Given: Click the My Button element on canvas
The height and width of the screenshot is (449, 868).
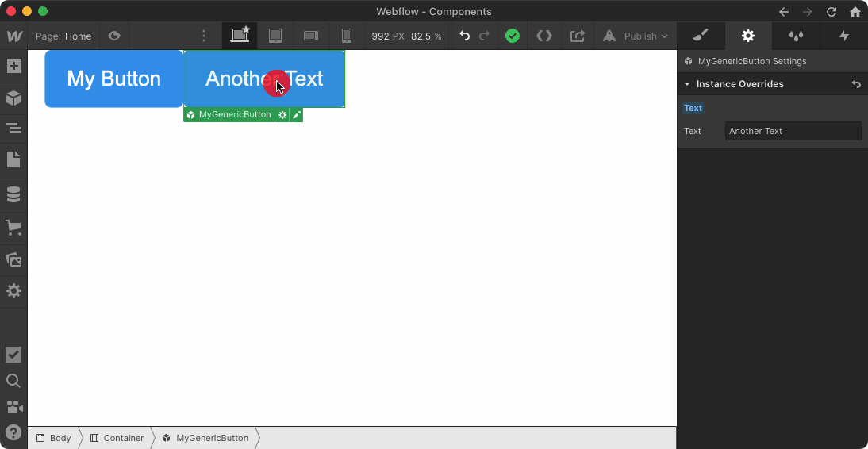Looking at the screenshot, I should click(x=113, y=79).
